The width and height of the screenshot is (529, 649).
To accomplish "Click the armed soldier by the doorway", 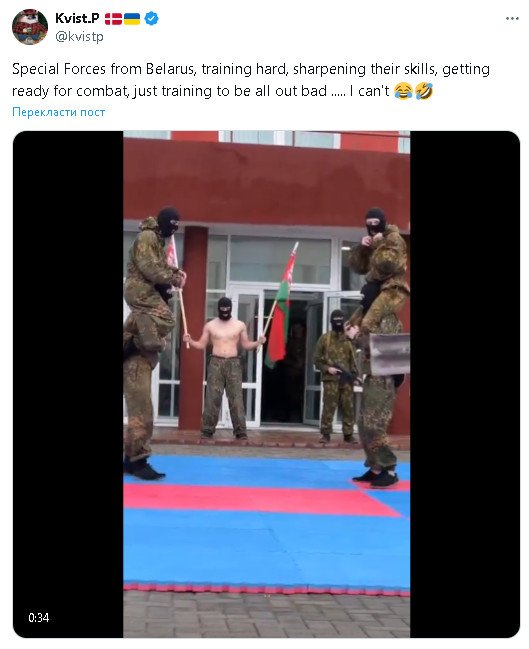I will (336, 376).
